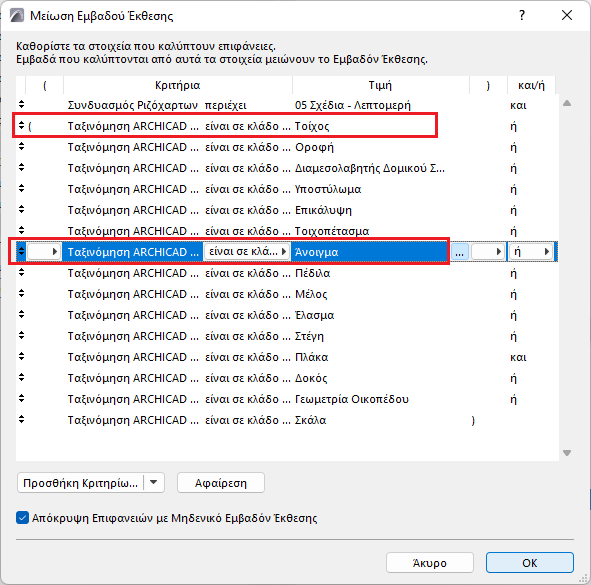This screenshot has width=591, height=585.
Task: Click the reorder handle of the Γεωμετρία Οικοπέδου row
Action: point(21,399)
